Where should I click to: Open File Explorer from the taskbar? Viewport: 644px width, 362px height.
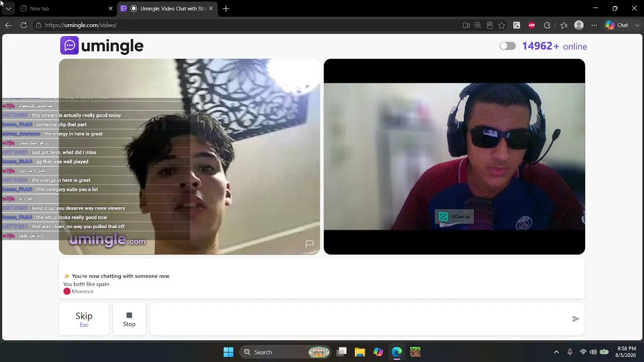click(360, 352)
